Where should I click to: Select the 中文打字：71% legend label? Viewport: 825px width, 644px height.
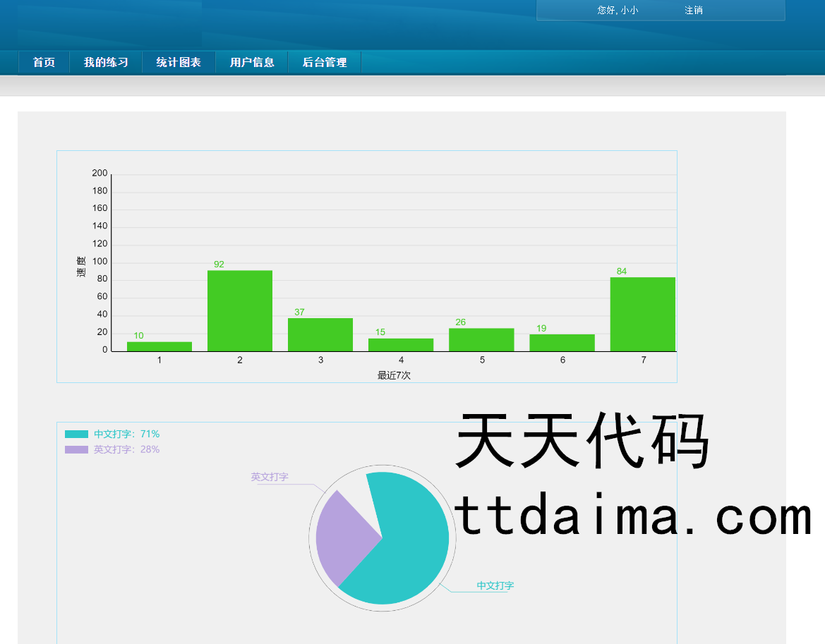click(126, 435)
